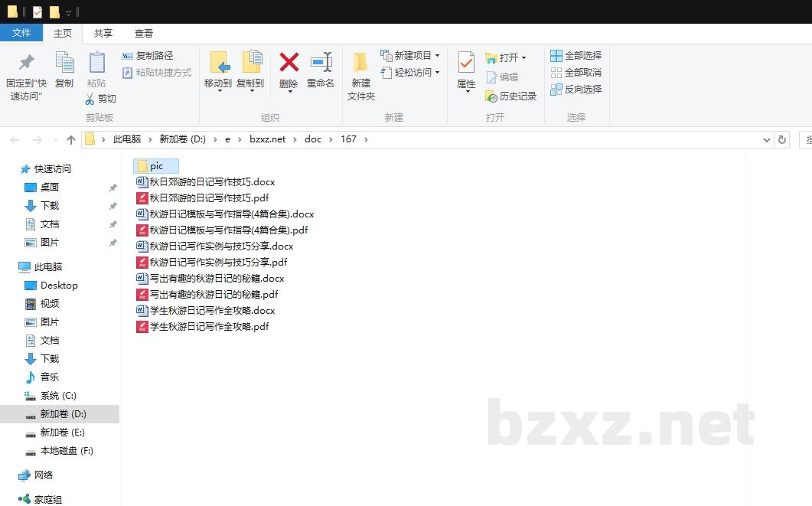The height and width of the screenshot is (506, 812).
Task: Refresh the current folder view
Action: [781, 139]
